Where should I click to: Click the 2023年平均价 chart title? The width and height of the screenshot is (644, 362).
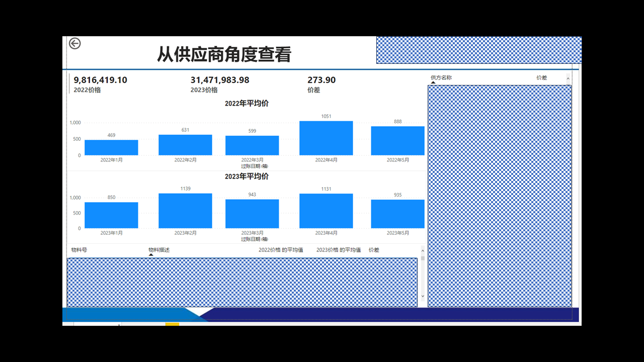[x=247, y=176]
